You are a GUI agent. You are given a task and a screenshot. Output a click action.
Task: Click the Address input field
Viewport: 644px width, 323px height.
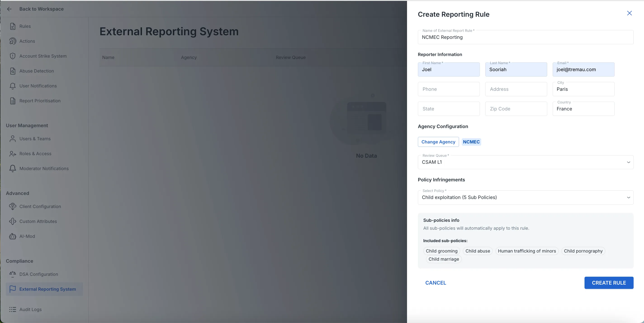[x=516, y=89]
